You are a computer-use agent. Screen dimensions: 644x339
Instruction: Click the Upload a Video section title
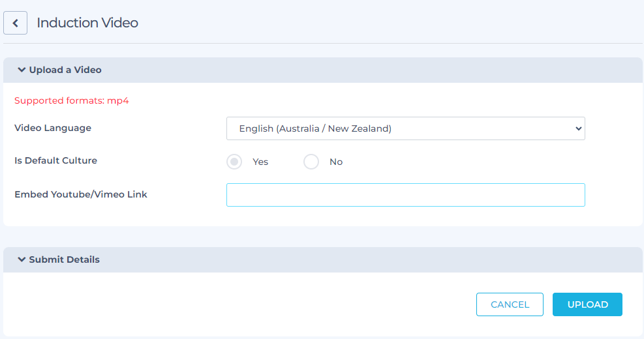pyautogui.click(x=65, y=70)
